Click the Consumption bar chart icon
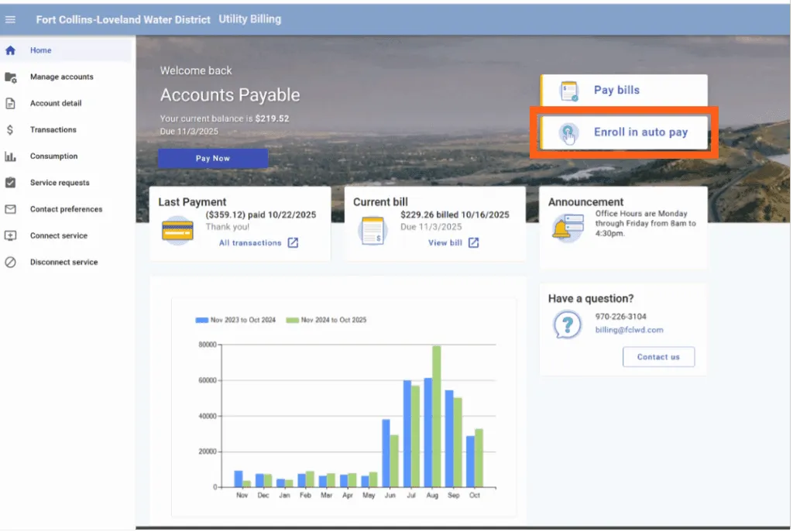Viewport: 793px width, 532px height. click(11, 156)
